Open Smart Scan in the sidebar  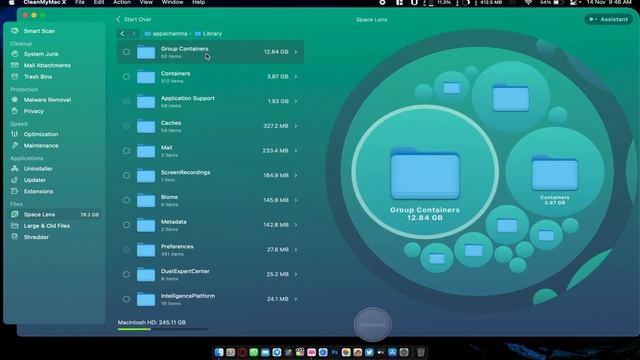(x=39, y=31)
